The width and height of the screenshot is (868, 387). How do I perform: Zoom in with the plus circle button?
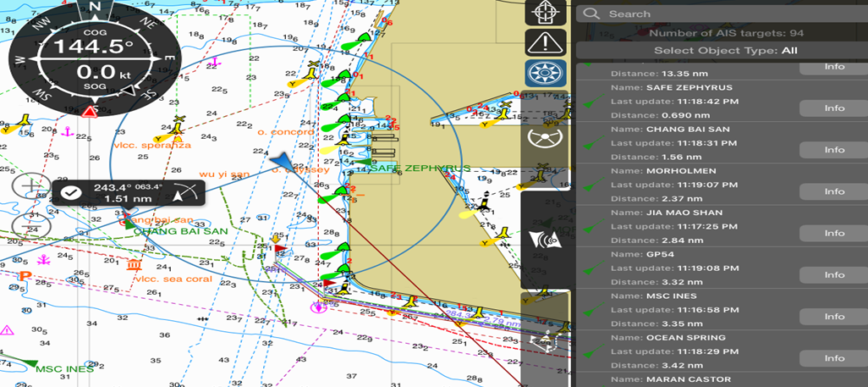[31, 187]
